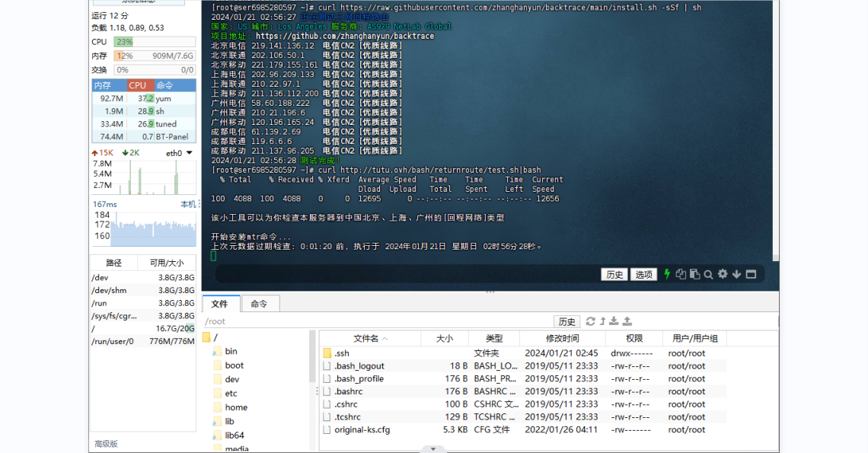The width and height of the screenshot is (868, 453).
Task: Click the .ssh folder icon in file list
Action: coord(327,353)
